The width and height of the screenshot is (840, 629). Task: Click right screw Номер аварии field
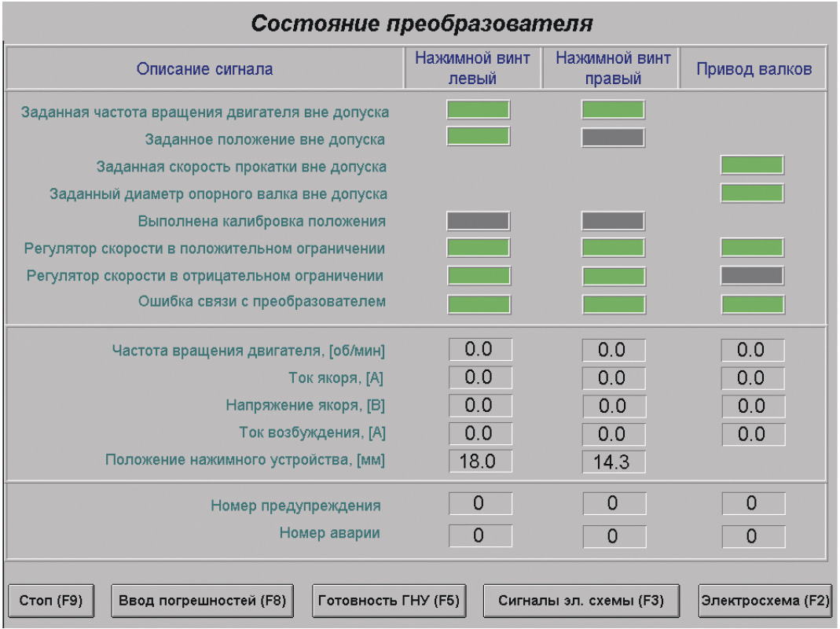pyautogui.click(x=613, y=536)
